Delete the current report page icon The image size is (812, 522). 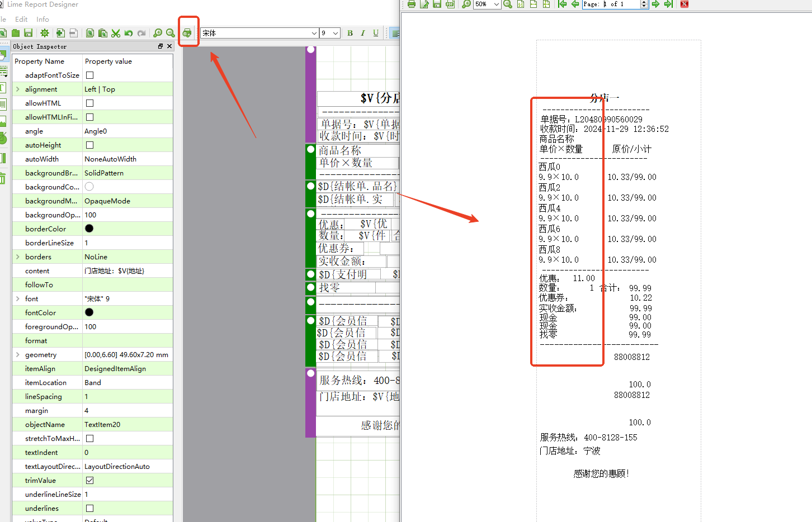pos(73,33)
